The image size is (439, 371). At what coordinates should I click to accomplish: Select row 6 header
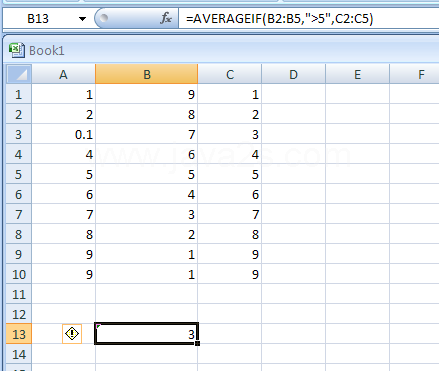[19, 194]
